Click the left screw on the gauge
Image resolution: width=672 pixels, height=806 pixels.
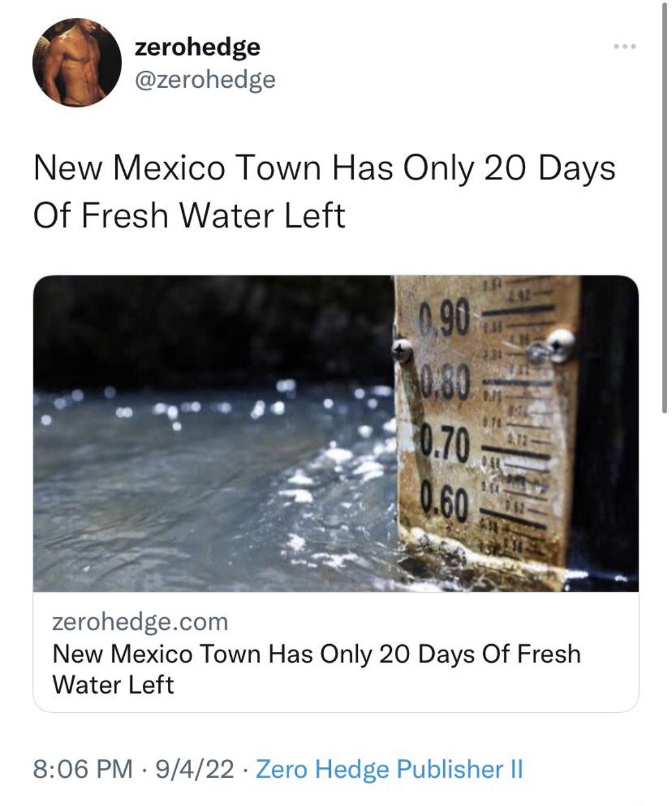coord(403,349)
